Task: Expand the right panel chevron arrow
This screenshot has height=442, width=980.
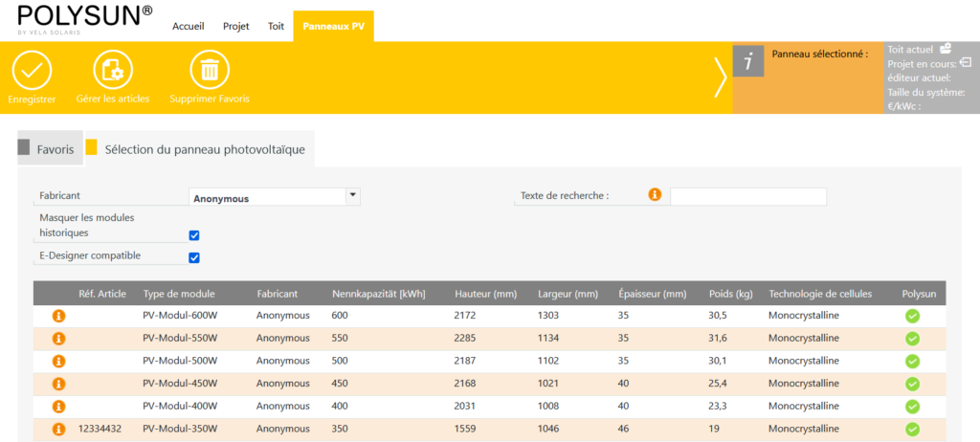Action: 720,77
